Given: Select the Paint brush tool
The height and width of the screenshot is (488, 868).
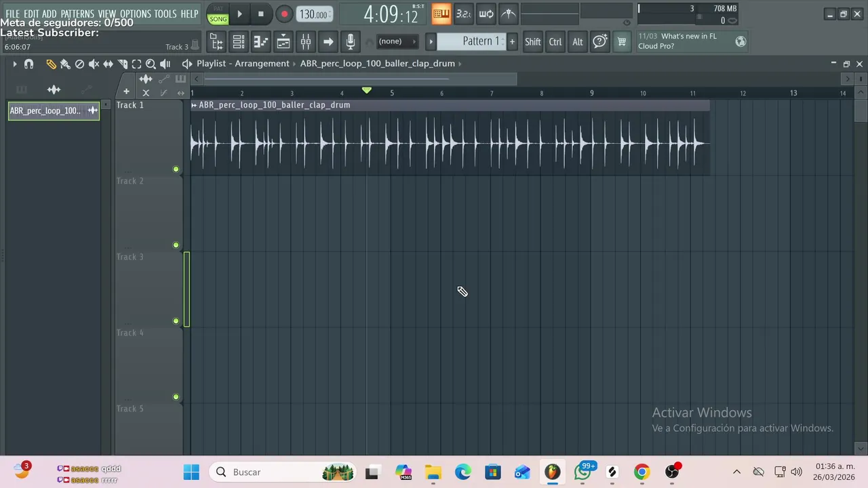Looking at the screenshot, I should 65,64.
